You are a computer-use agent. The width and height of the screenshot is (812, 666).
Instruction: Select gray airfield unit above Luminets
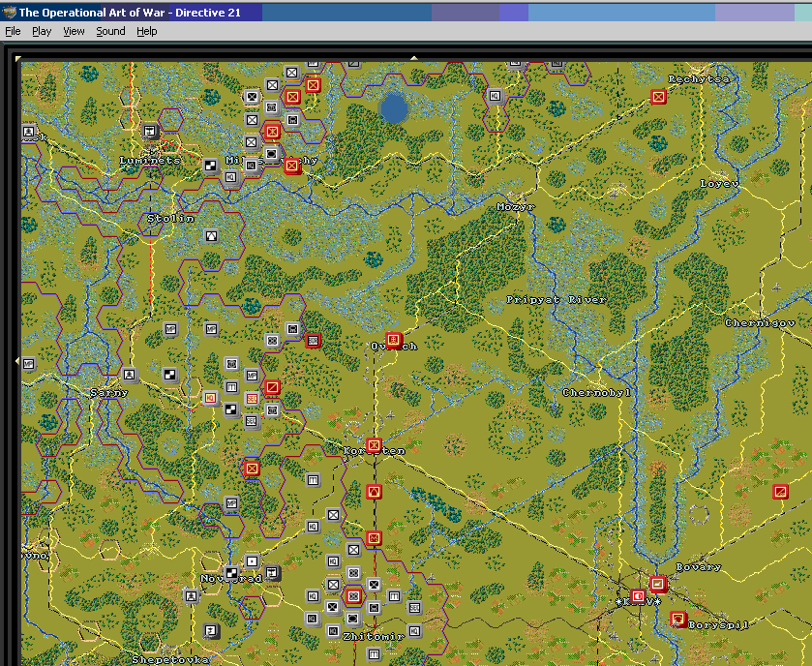[x=151, y=131]
